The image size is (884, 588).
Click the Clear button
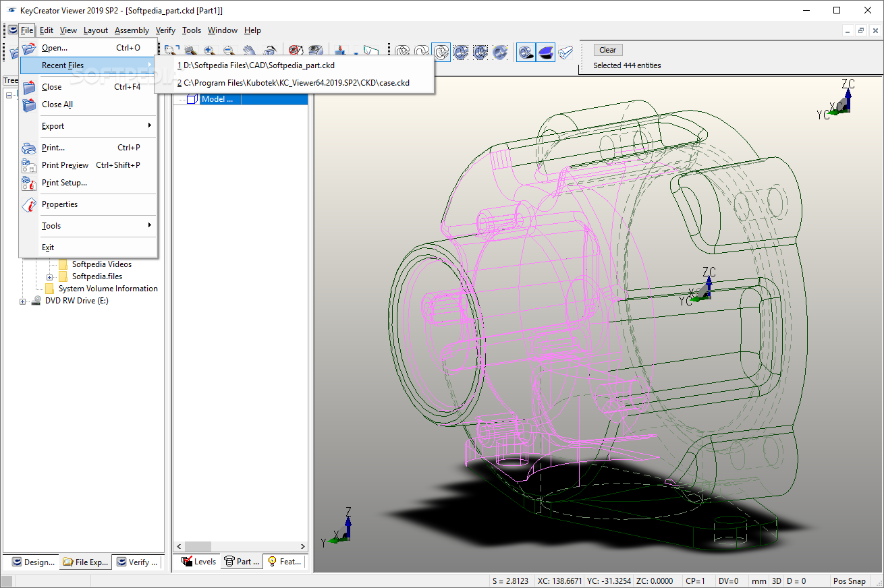pos(608,50)
